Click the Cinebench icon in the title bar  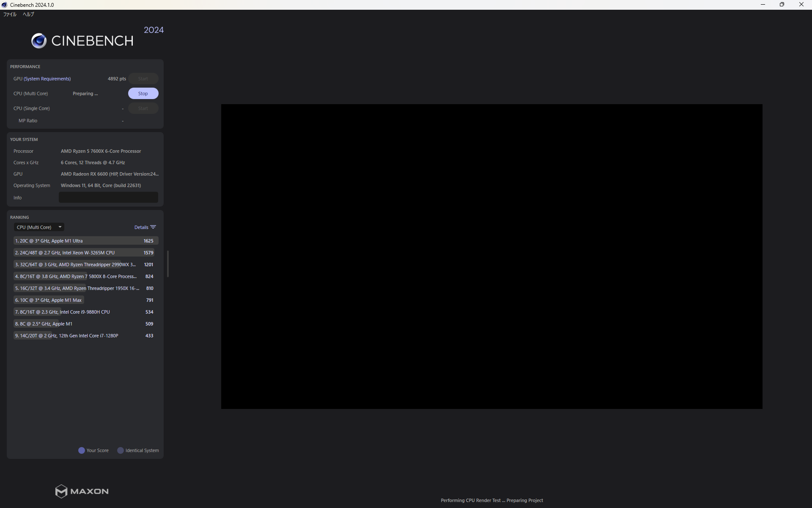[4, 5]
